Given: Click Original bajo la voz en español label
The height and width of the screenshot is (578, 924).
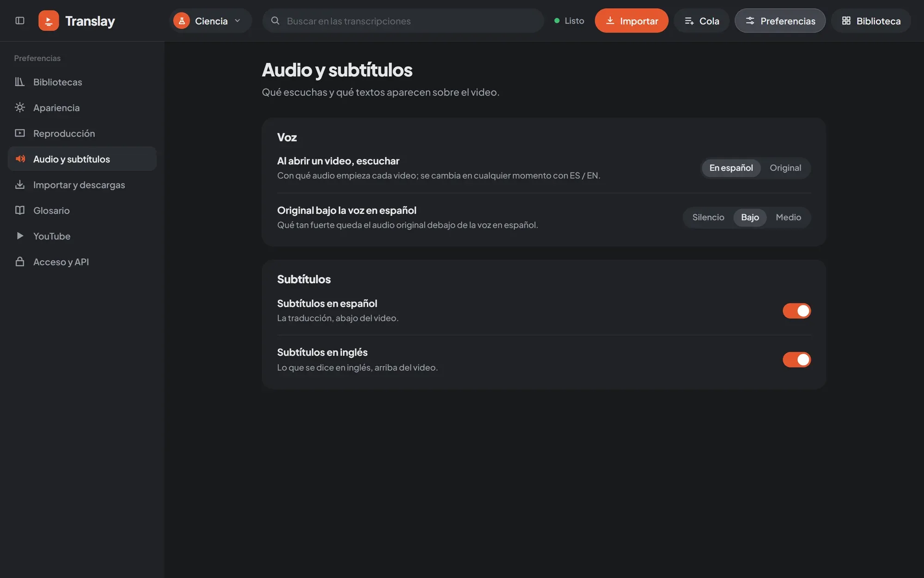Looking at the screenshot, I should tap(346, 210).
